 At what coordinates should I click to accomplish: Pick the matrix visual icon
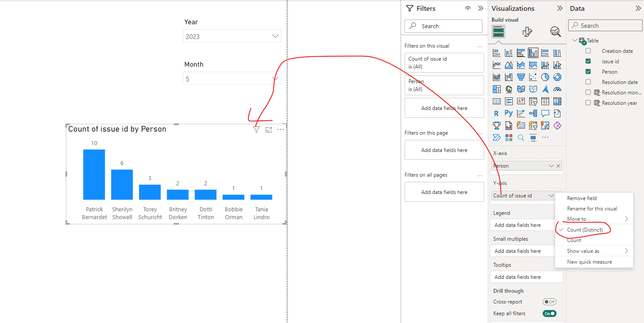coord(557,101)
